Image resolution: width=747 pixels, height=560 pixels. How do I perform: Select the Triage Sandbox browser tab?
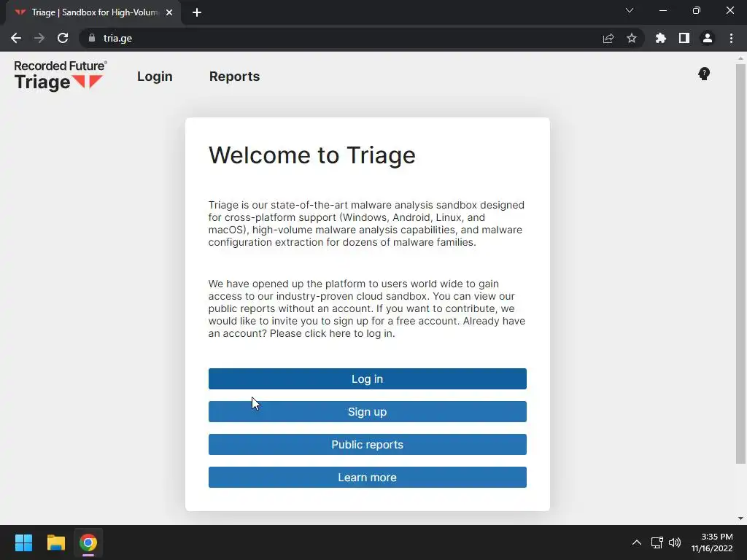point(93,12)
